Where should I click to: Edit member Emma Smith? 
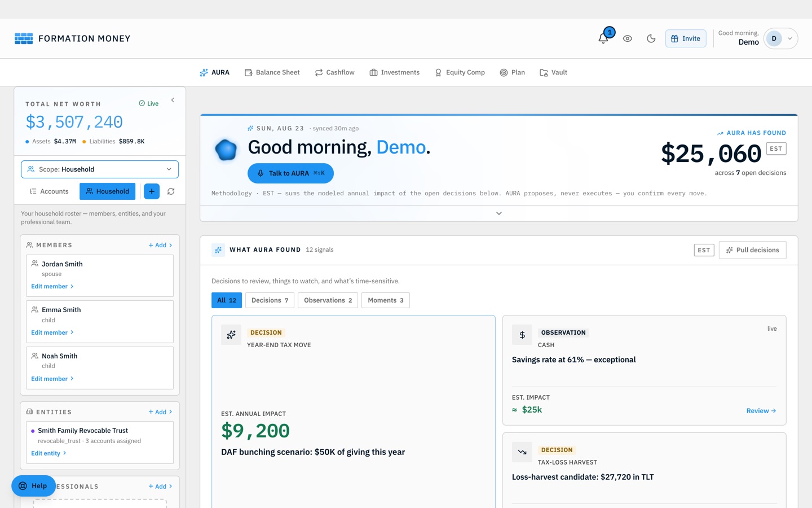(x=52, y=332)
